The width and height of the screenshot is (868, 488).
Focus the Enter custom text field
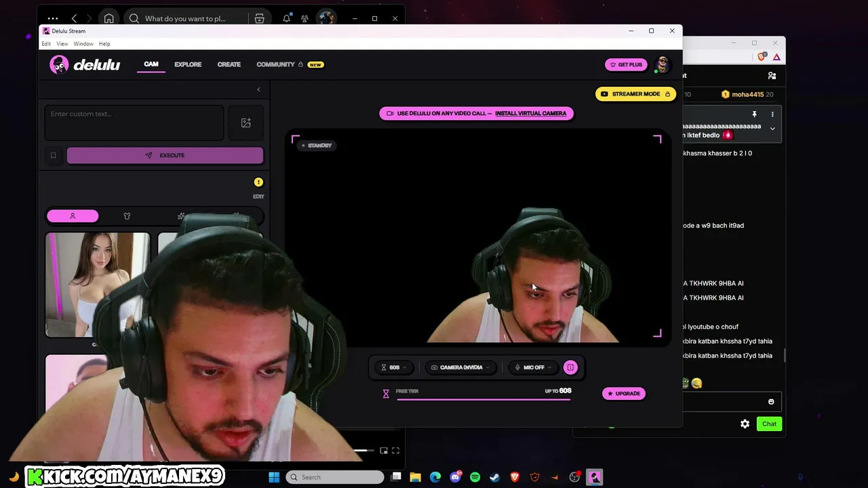[x=134, y=123]
